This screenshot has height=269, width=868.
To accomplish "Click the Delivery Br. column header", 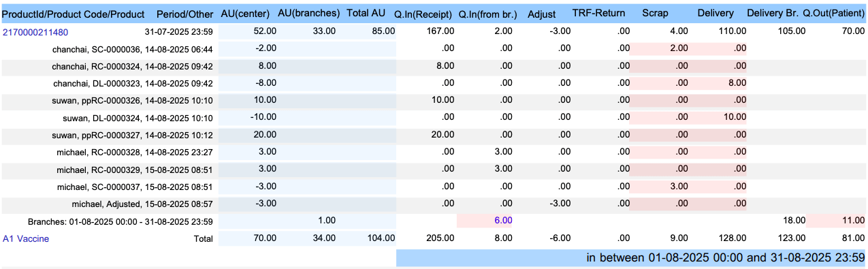I will [x=772, y=14].
